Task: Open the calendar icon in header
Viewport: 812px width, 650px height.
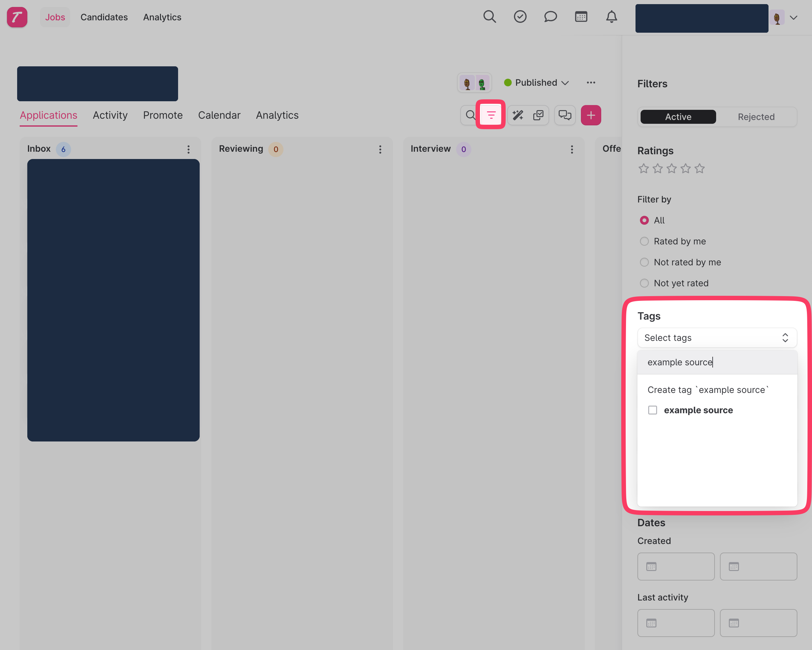Action: tap(581, 17)
